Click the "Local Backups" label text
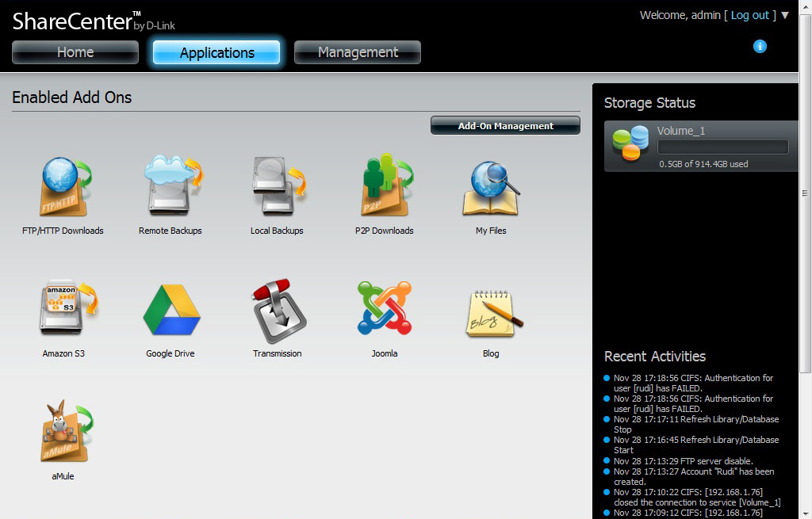Image resolution: width=812 pixels, height=519 pixels. (277, 231)
